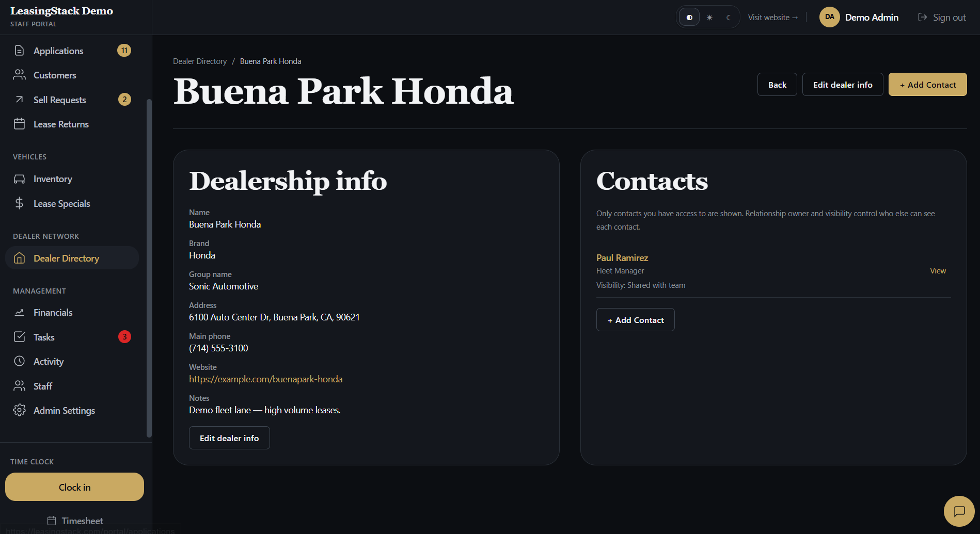The width and height of the screenshot is (980, 534).
Task: Click the Sign out text link
Action: click(949, 17)
